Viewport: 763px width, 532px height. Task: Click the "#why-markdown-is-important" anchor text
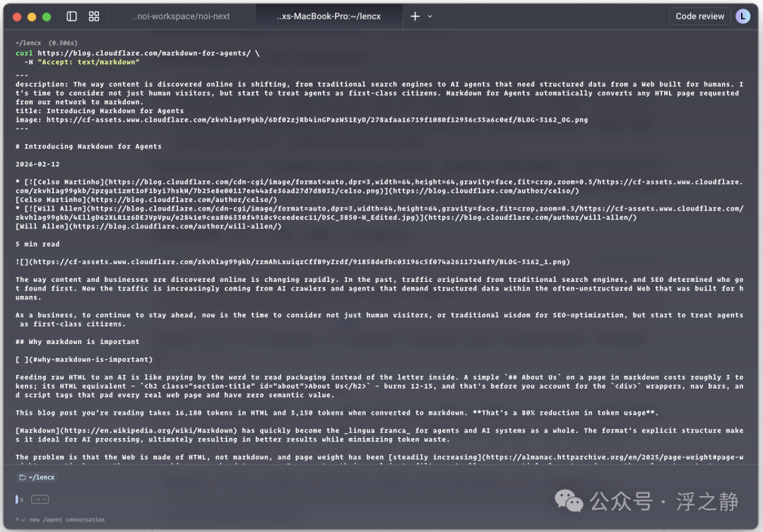coord(90,360)
